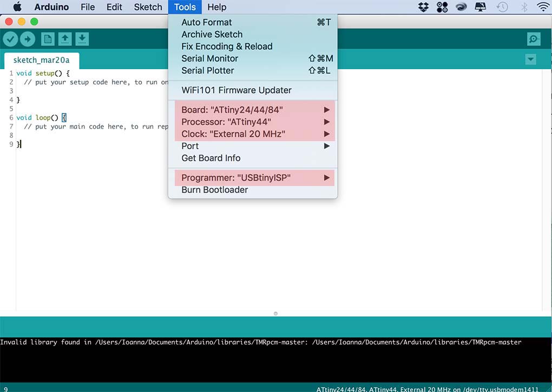Click the four-circles menu bar icon
This screenshot has width=552, height=392.
click(442, 7)
